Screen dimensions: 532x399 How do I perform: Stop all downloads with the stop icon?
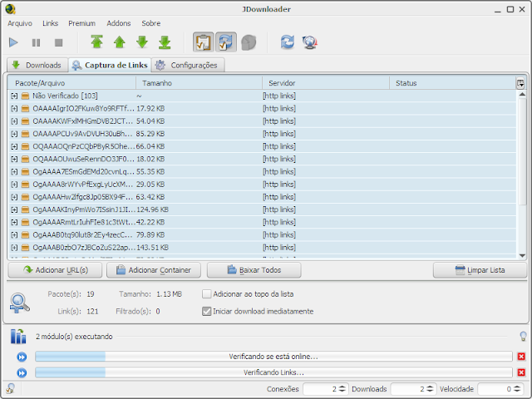pos(59,42)
